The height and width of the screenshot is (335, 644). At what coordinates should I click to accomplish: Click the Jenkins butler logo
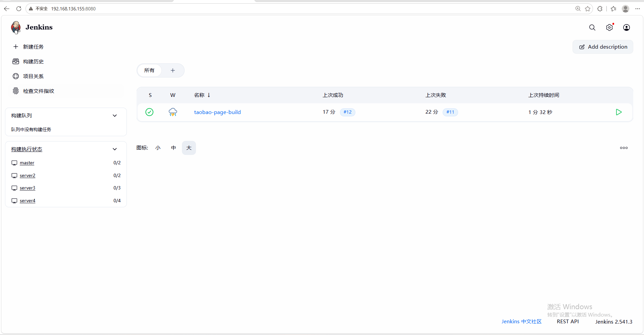pos(16,27)
